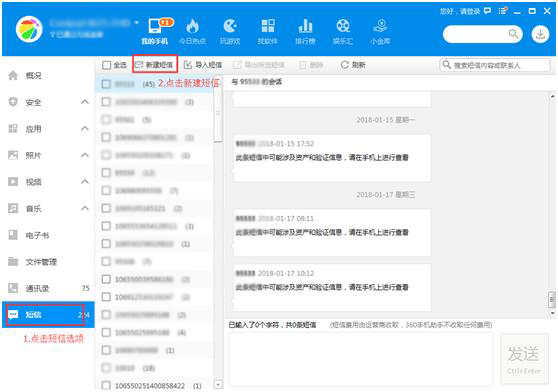
Task: Open 概况 home icon in sidebar
Action: (x=13, y=75)
